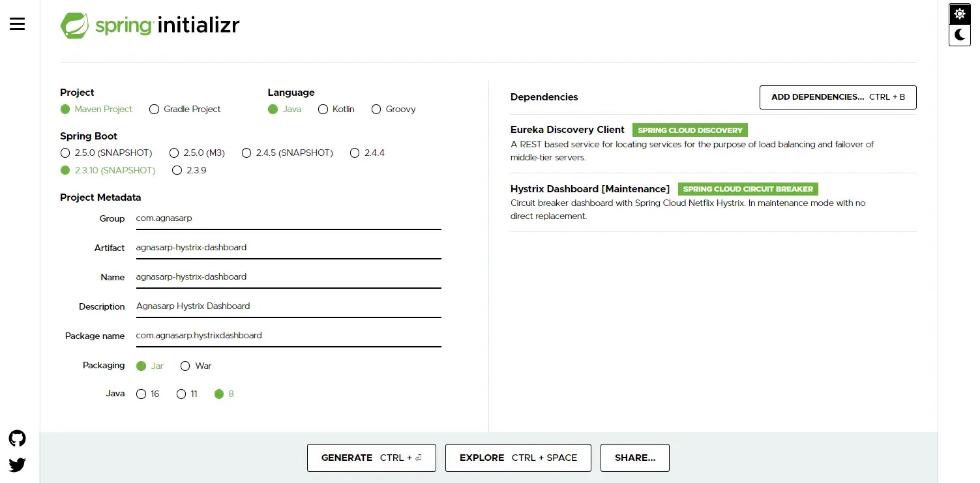
Task: Choose Spring Boot 2.5.0 (M3)
Action: (197, 153)
